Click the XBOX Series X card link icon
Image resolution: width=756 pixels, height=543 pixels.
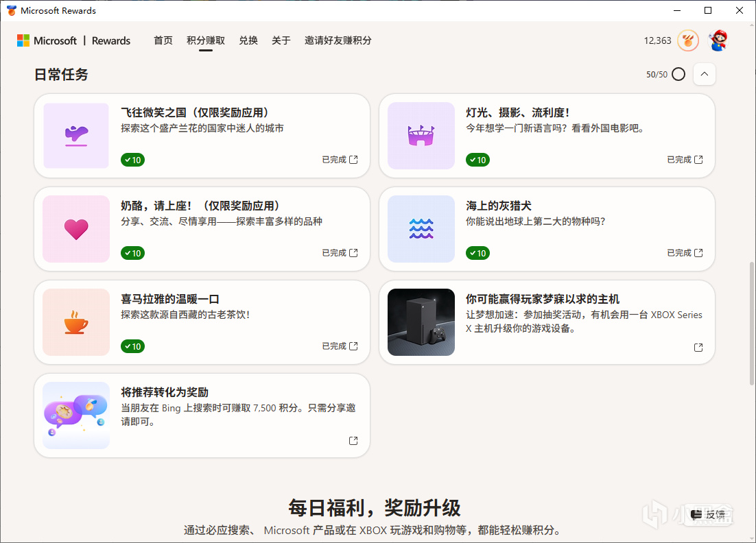click(x=698, y=348)
